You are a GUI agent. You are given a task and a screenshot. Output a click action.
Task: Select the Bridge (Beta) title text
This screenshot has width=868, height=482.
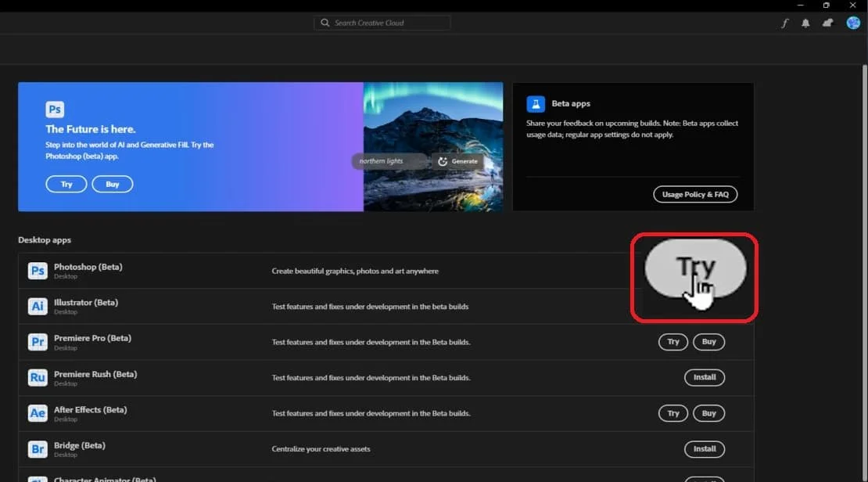tap(79, 445)
